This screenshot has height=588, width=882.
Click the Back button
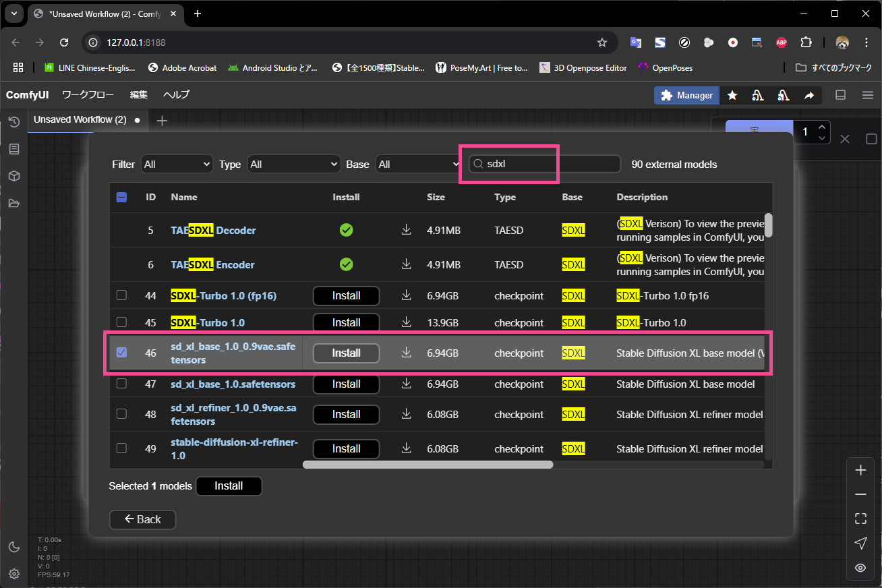[x=142, y=519]
